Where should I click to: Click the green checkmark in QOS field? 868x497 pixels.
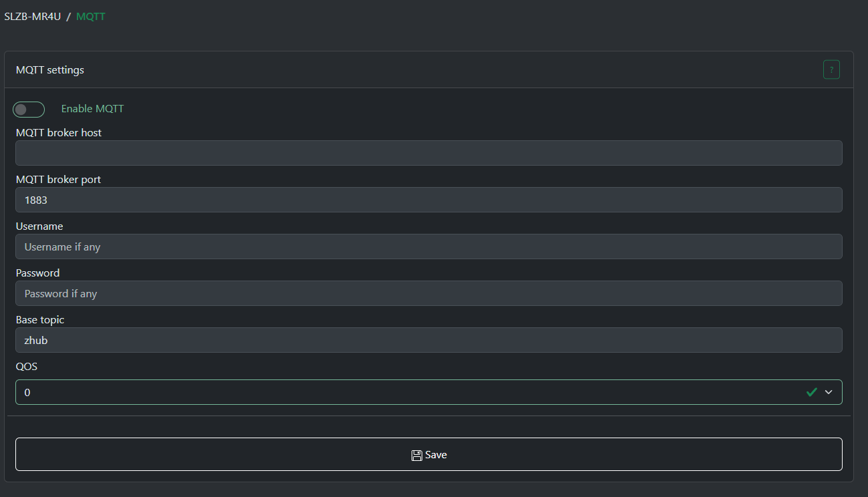811,392
